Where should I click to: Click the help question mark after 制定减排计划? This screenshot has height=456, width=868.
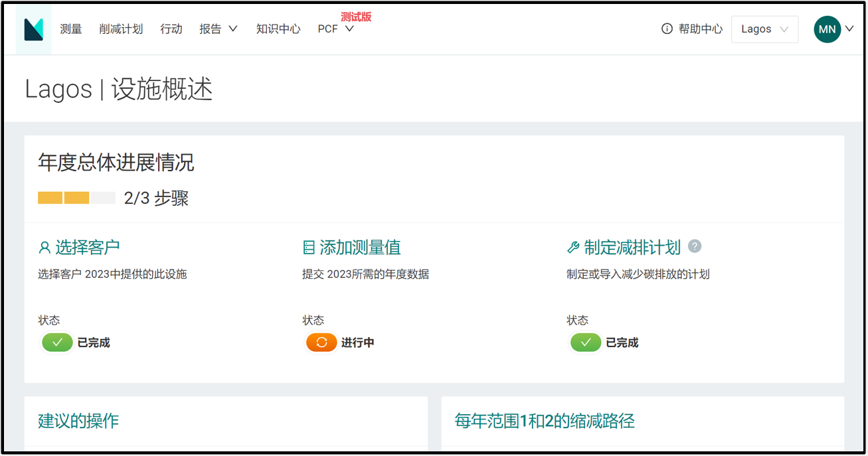(x=695, y=246)
